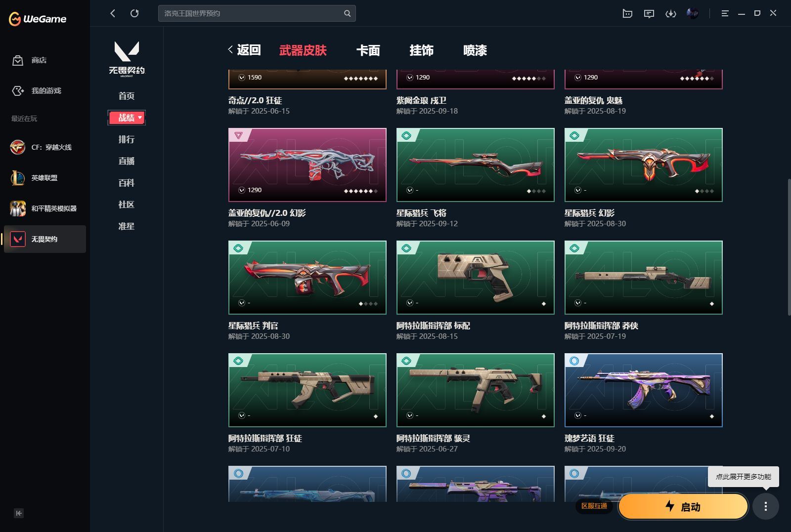The width and height of the screenshot is (791, 532).
Task: Open the hamburger main menu
Action: point(725,13)
